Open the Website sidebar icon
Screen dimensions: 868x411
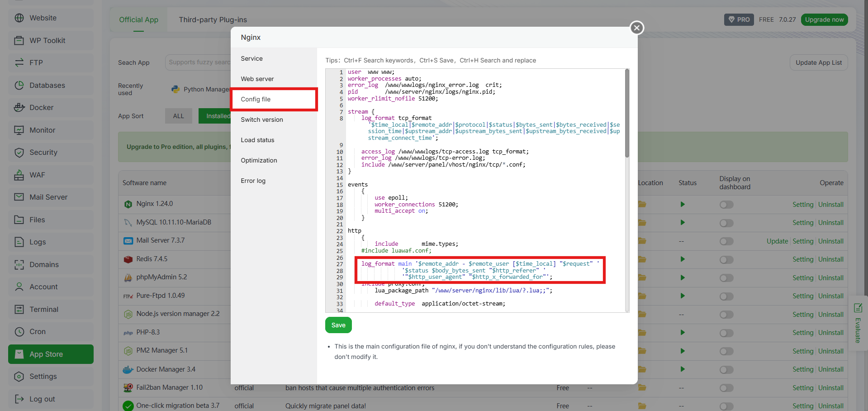click(x=19, y=18)
